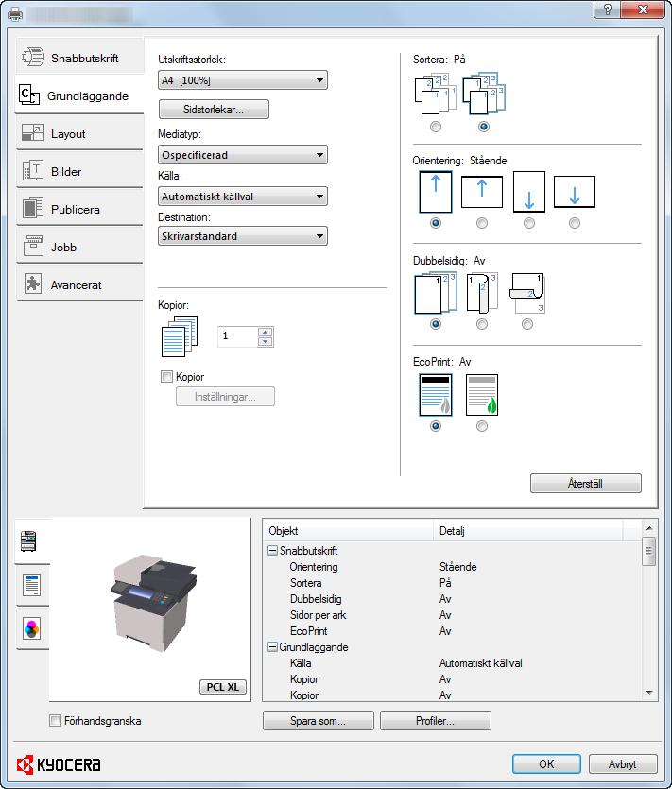Viewport: 672px width, 789px height.
Task: Open the Bilder tab
Action: pyautogui.click(x=79, y=172)
